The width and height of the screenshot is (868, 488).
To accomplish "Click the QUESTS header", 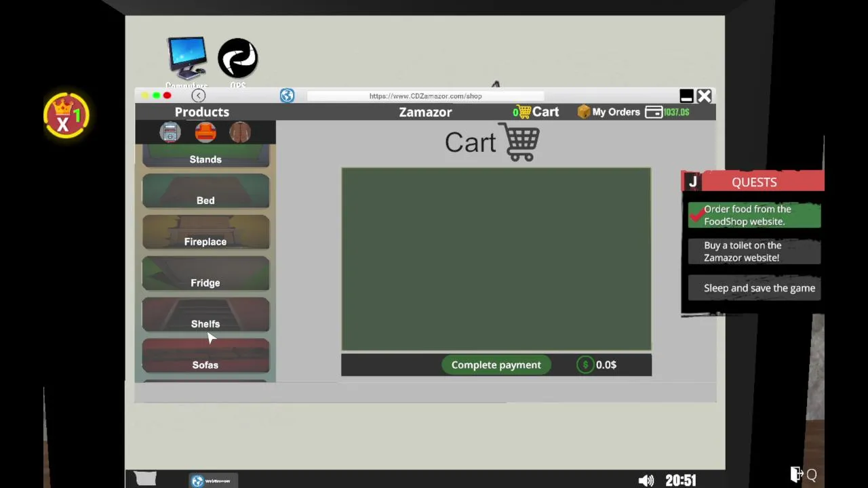I will click(x=754, y=182).
